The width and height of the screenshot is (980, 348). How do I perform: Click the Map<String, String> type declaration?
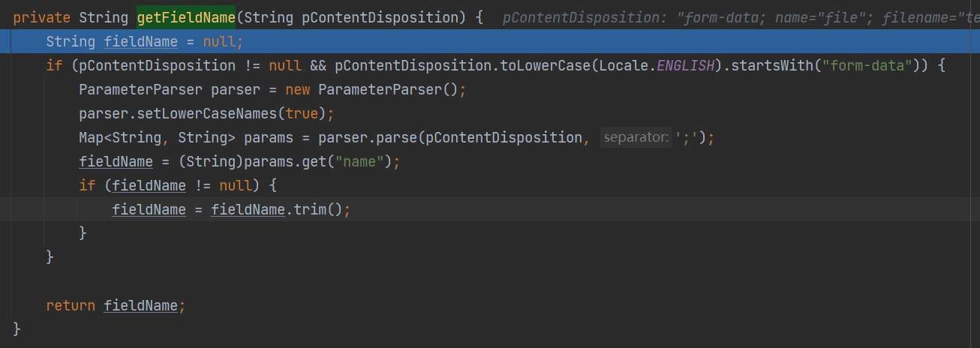point(149,137)
